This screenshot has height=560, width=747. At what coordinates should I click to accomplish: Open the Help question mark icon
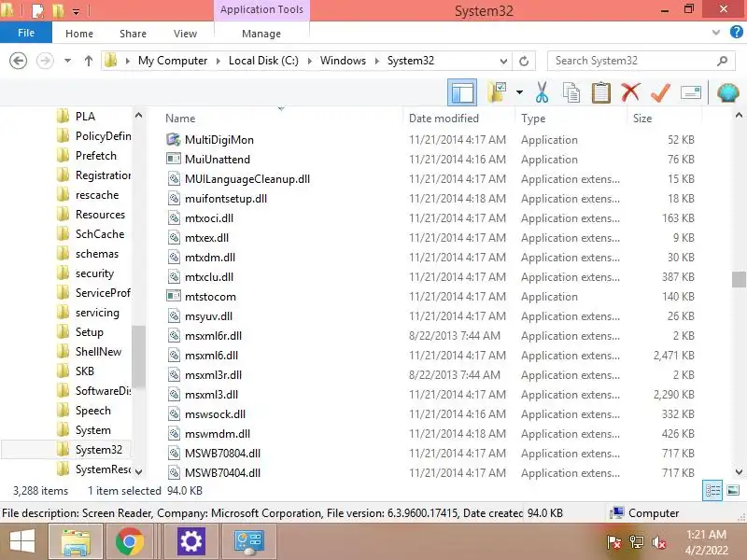[736, 33]
